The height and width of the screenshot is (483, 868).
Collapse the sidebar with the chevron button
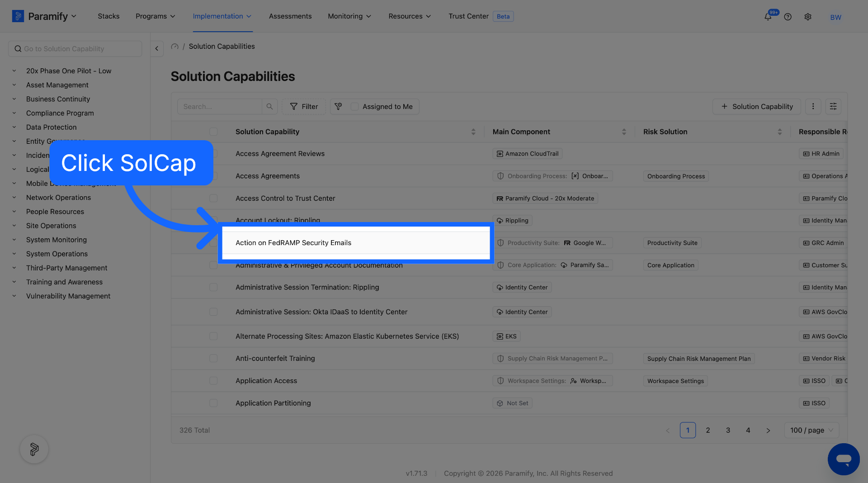click(157, 48)
